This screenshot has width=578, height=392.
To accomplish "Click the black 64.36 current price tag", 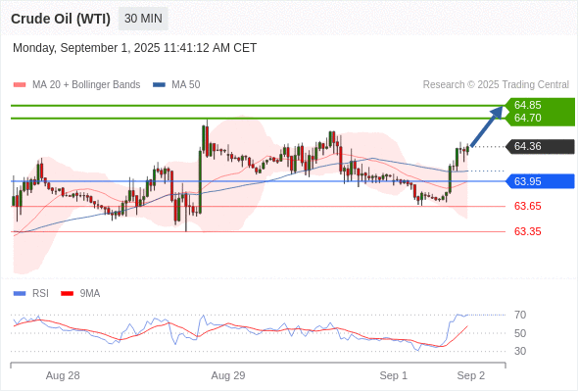I will [540, 146].
